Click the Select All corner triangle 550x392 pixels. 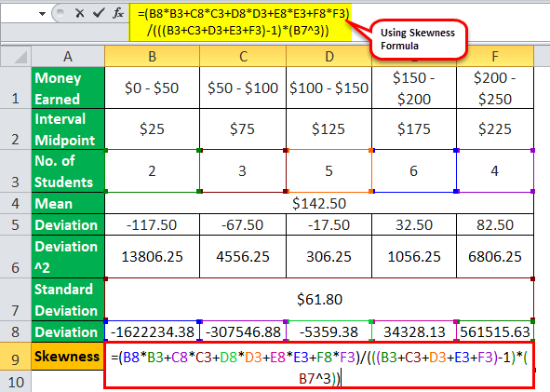coord(16,57)
